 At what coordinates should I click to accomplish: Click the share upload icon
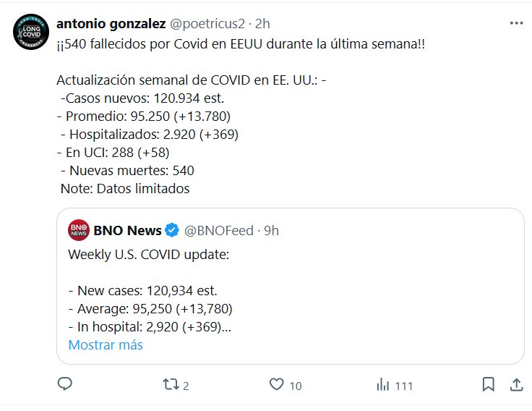pos(516,384)
